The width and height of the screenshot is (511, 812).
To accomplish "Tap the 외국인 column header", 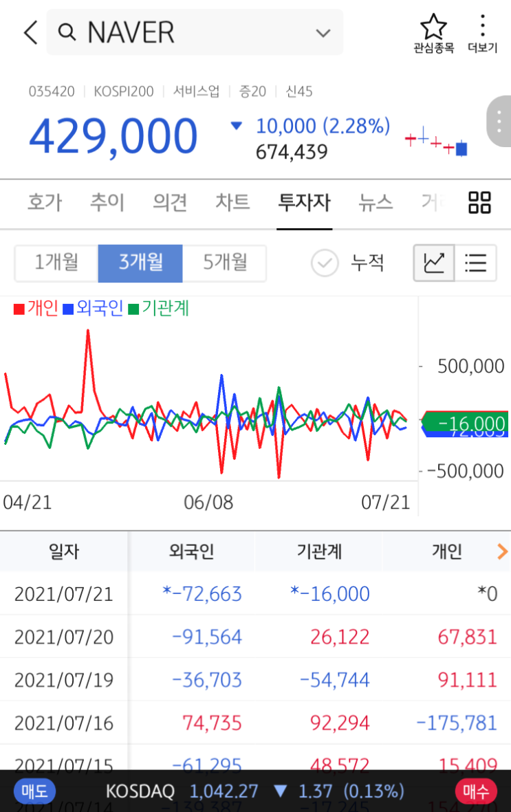I will 191,551.
